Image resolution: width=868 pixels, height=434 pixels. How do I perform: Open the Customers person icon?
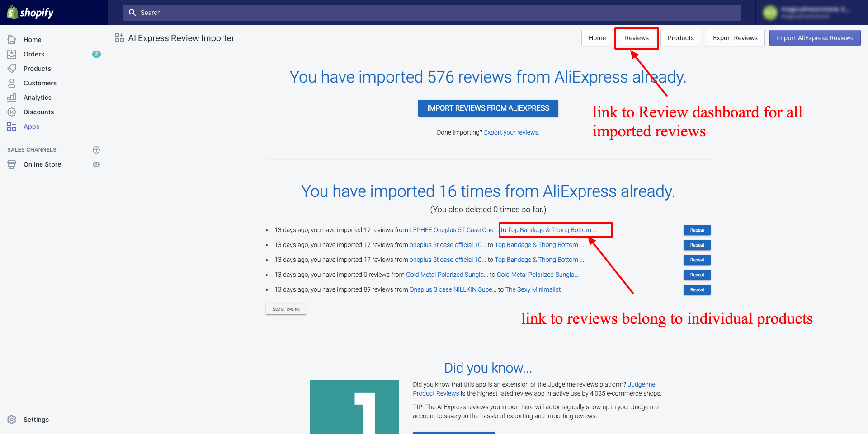tap(12, 83)
